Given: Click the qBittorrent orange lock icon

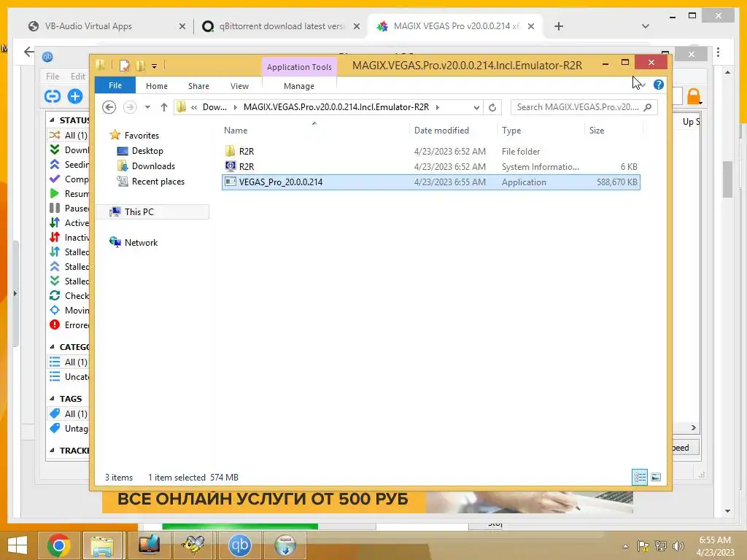Looking at the screenshot, I should tap(694, 96).
